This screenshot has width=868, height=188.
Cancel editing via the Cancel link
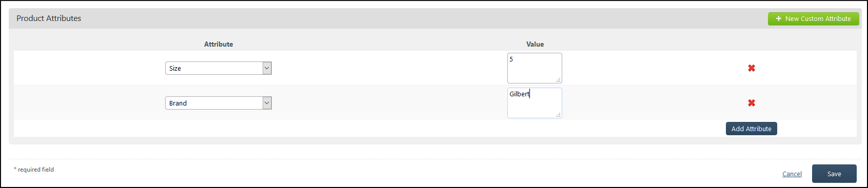pyautogui.click(x=792, y=174)
